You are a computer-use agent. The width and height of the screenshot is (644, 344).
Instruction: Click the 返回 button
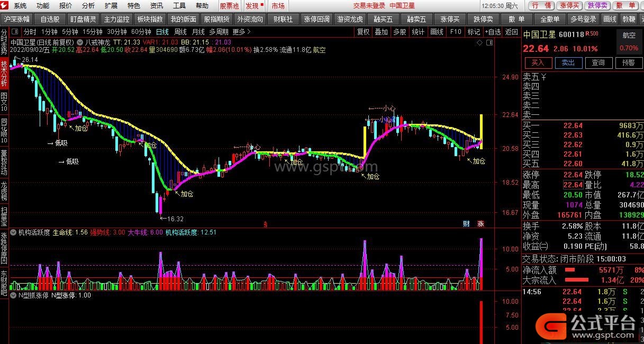[511, 32]
